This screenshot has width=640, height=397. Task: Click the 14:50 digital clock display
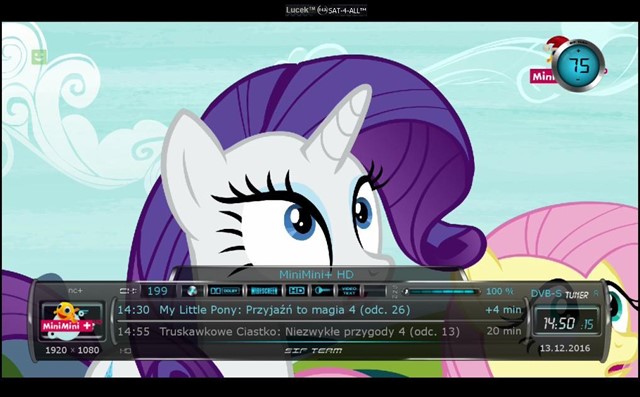click(567, 324)
